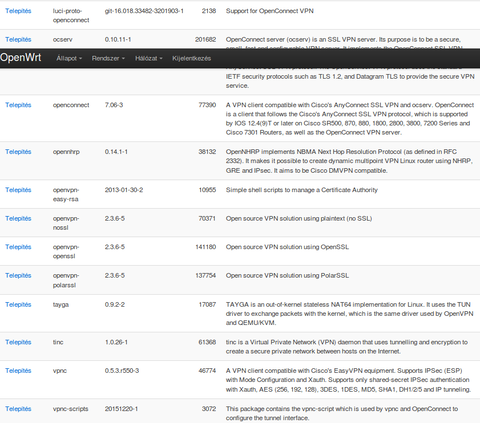Image resolution: width=480 pixels, height=423 pixels.
Task: Click version 1.0.26-1
Action: click(x=116, y=342)
